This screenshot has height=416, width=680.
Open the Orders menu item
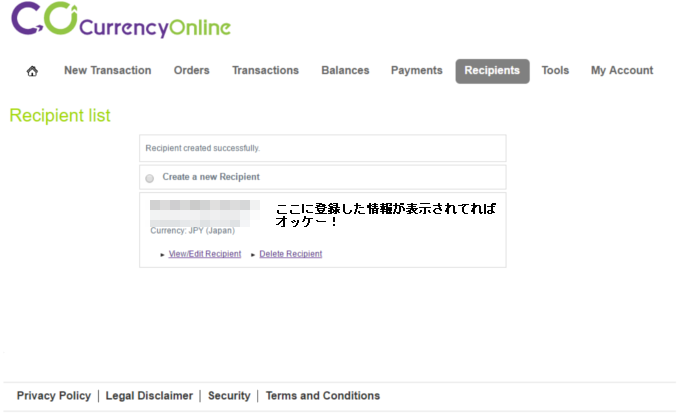point(191,71)
